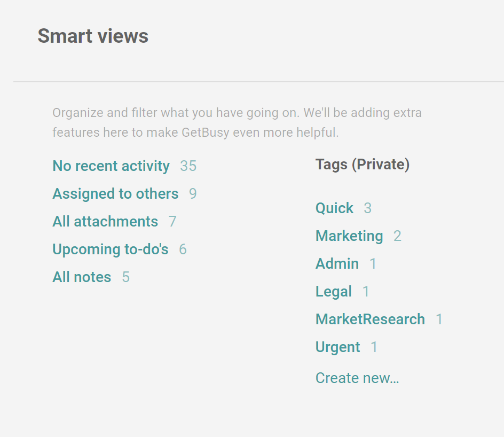The height and width of the screenshot is (437, 504).
Task: Filter by the Admin tag
Action: [337, 264]
